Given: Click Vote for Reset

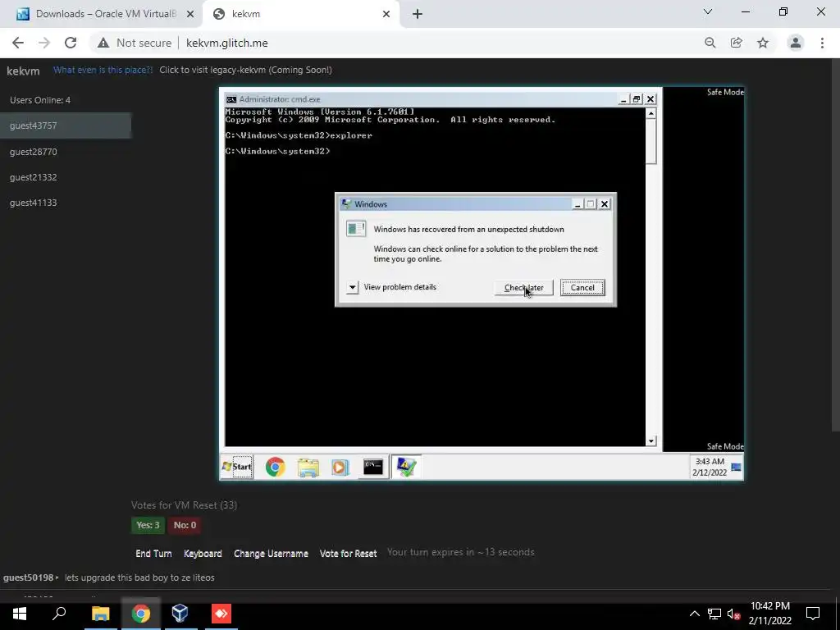Looking at the screenshot, I should click(348, 554).
